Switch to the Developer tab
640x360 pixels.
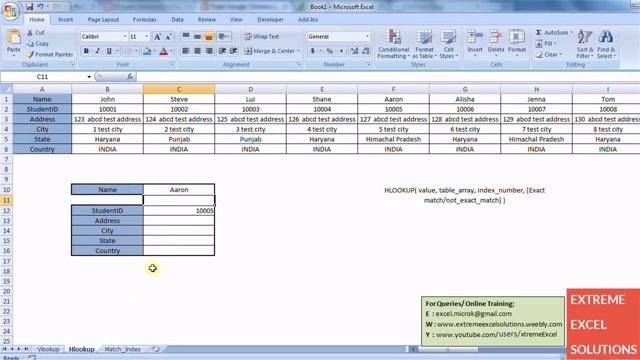[x=270, y=20]
